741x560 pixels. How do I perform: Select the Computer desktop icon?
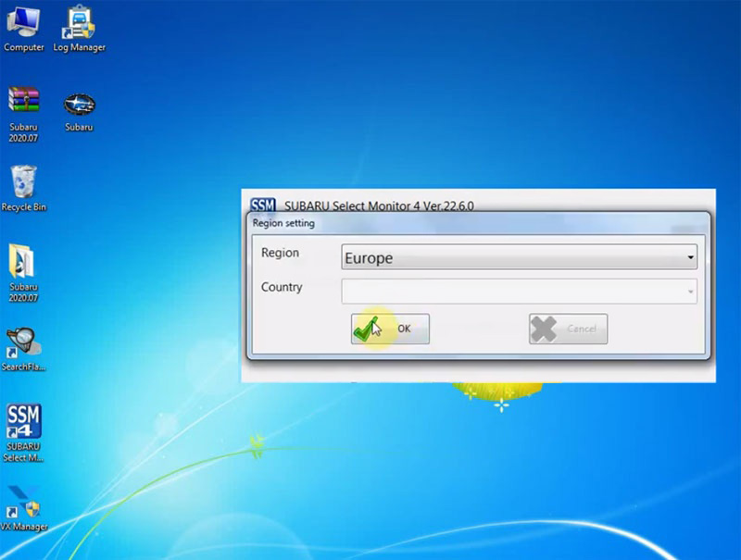coord(24,29)
